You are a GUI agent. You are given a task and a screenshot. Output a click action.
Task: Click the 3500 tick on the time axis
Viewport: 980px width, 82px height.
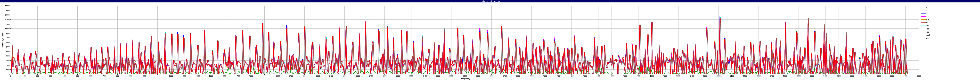click(x=478, y=76)
